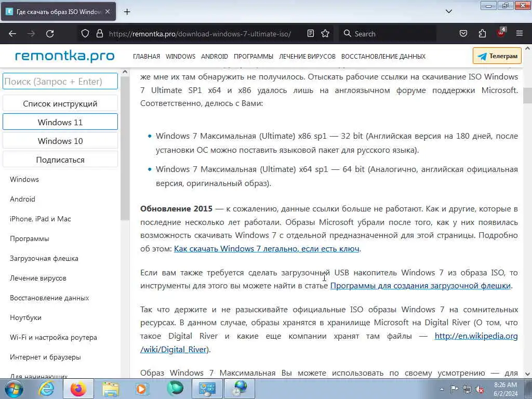Screen dimensions: 532x399
Task: Open the control panel-like taskbar icon
Action: (207, 389)
